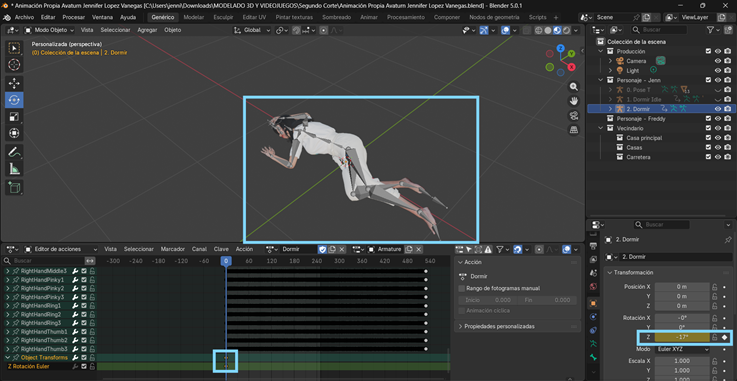The width and height of the screenshot is (737, 381).
Task: Duplicate the Dormir action
Action: pos(332,249)
